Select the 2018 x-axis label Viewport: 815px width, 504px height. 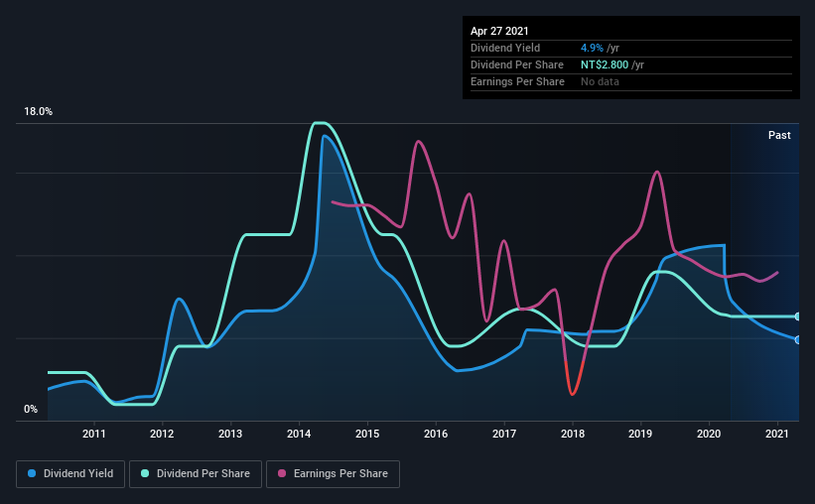pos(572,434)
